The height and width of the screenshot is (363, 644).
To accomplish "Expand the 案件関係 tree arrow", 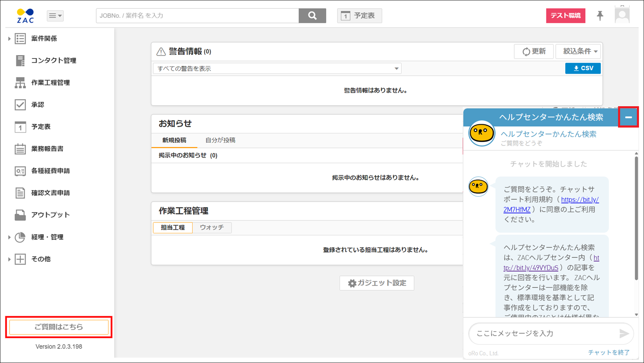I will pyautogui.click(x=9, y=38).
